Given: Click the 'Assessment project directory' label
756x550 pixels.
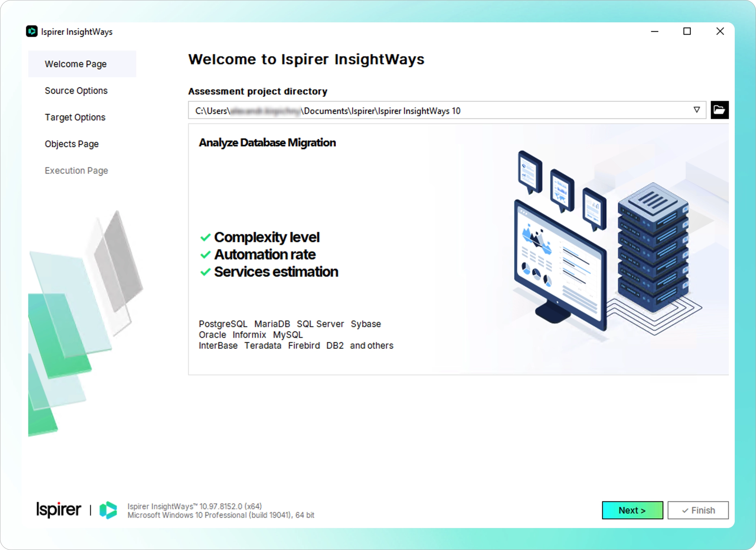Looking at the screenshot, I should click(x=258, y=91).
